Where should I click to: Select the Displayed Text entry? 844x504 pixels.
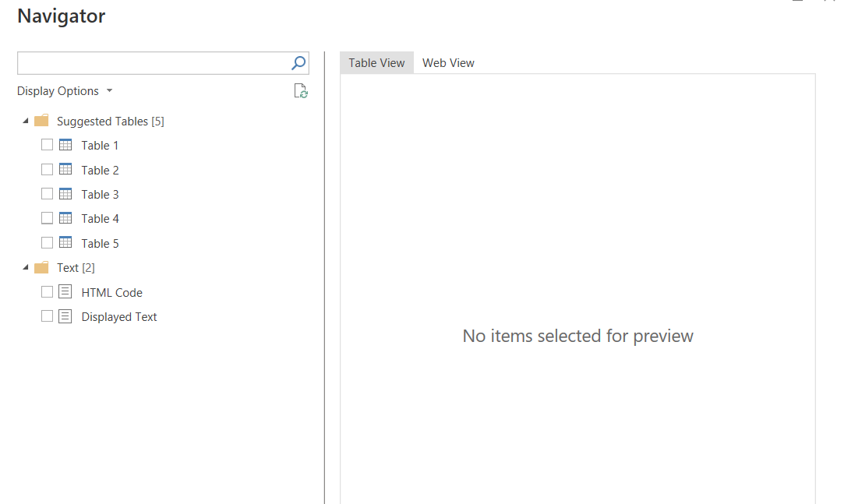[x=119, y=317]
